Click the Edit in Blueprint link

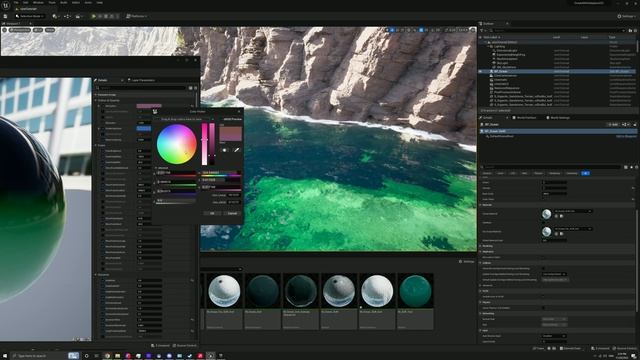pos(626,136)
